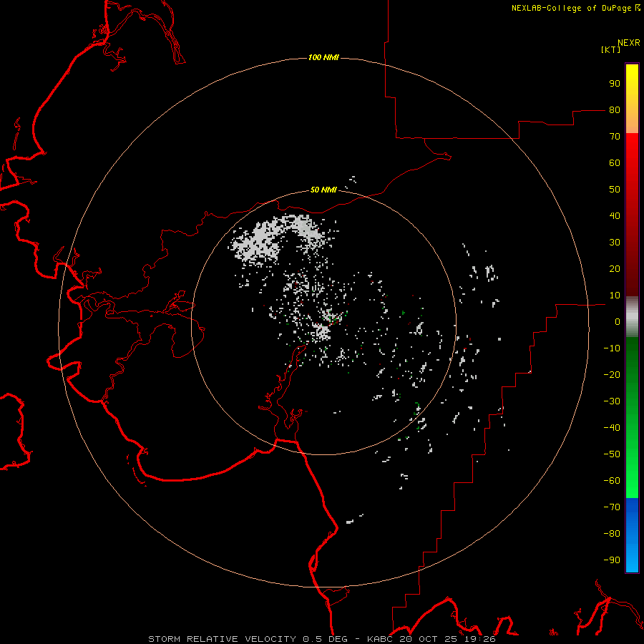Click the light blue band near -90
644x644 pixels.
click(632, 560)
